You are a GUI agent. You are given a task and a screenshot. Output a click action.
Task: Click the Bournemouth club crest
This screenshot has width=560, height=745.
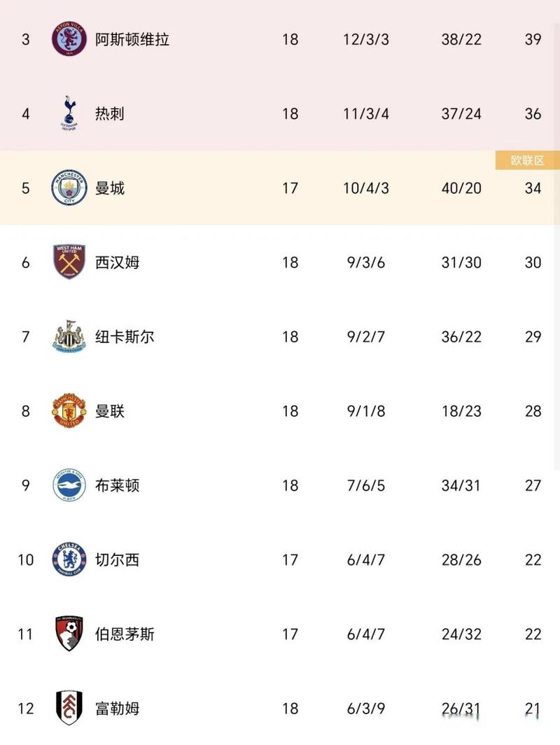pyautogui.click(x=69, y=634)
